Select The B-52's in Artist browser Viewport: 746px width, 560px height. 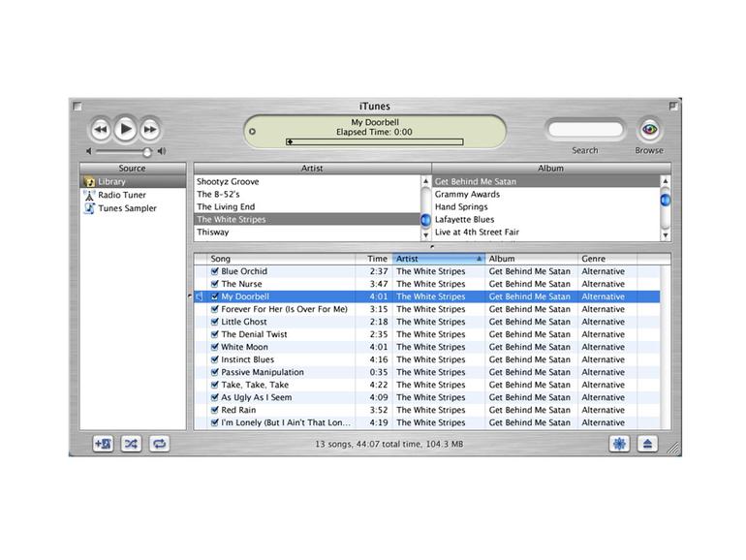[x=307, y=194]
